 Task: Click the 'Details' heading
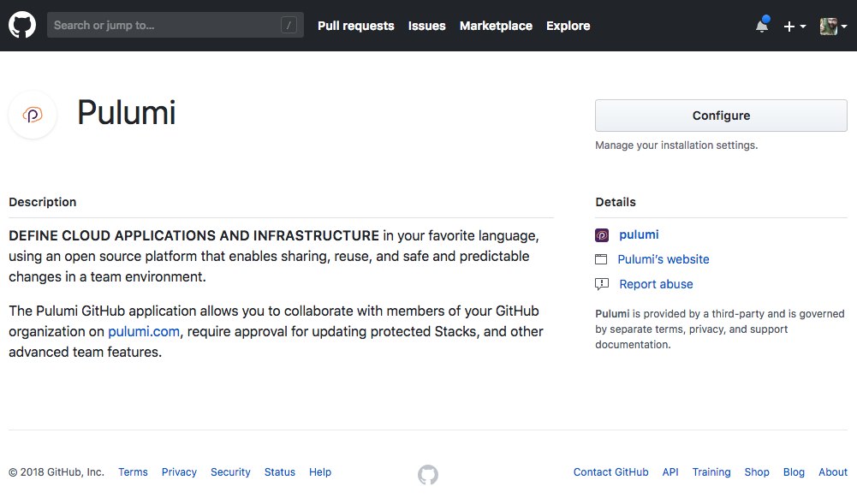click(x=616, y=202)
